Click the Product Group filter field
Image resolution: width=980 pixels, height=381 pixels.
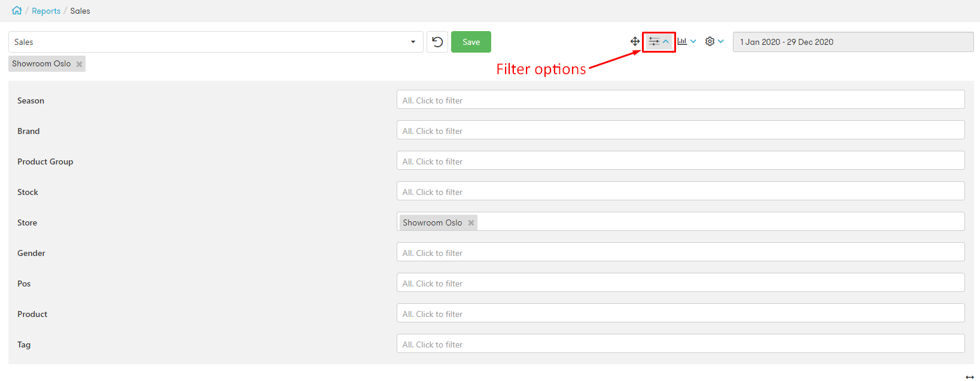[680, 160]
